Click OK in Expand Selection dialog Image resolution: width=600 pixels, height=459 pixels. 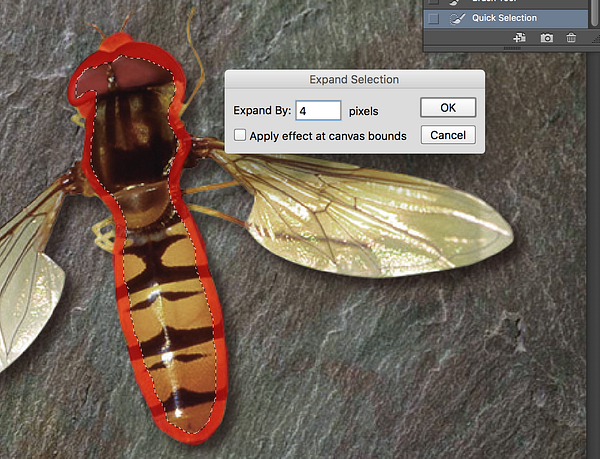(x=448, y=107)
